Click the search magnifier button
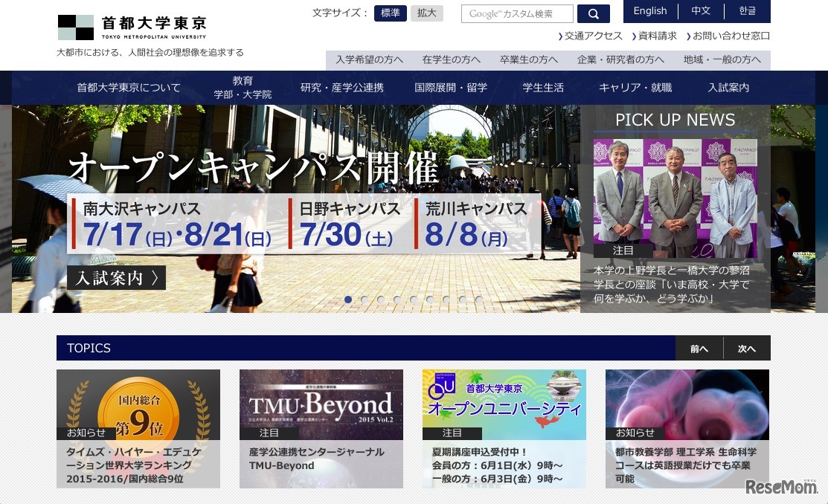The height and width of the screenshot is (504, 828). tap(593, 13)
